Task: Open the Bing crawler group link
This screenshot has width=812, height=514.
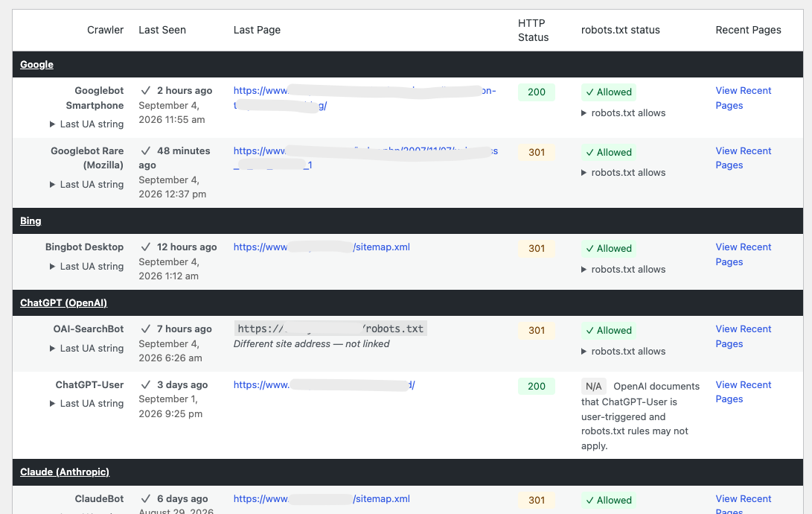Action: tap(31, 220)
